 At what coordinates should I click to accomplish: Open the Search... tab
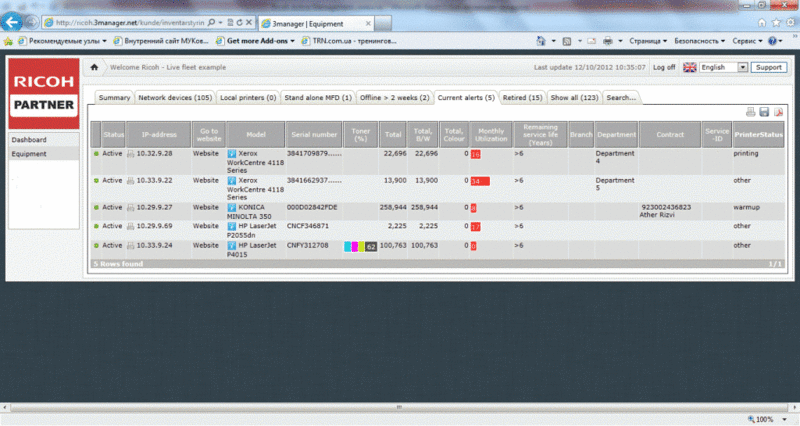coord(621,97)
